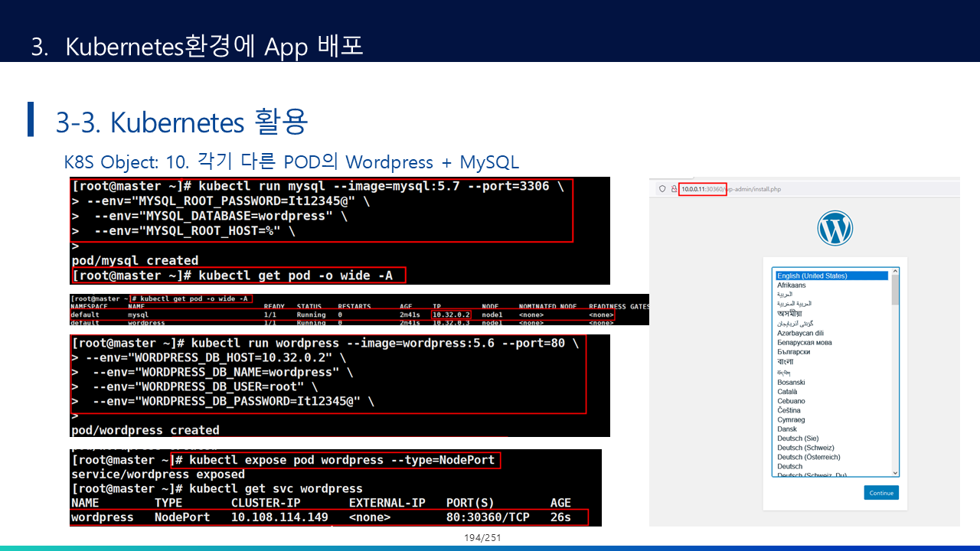980x551 pixels.
Task: Click the language list scrollbar thumb
Action: click(895, 290)
